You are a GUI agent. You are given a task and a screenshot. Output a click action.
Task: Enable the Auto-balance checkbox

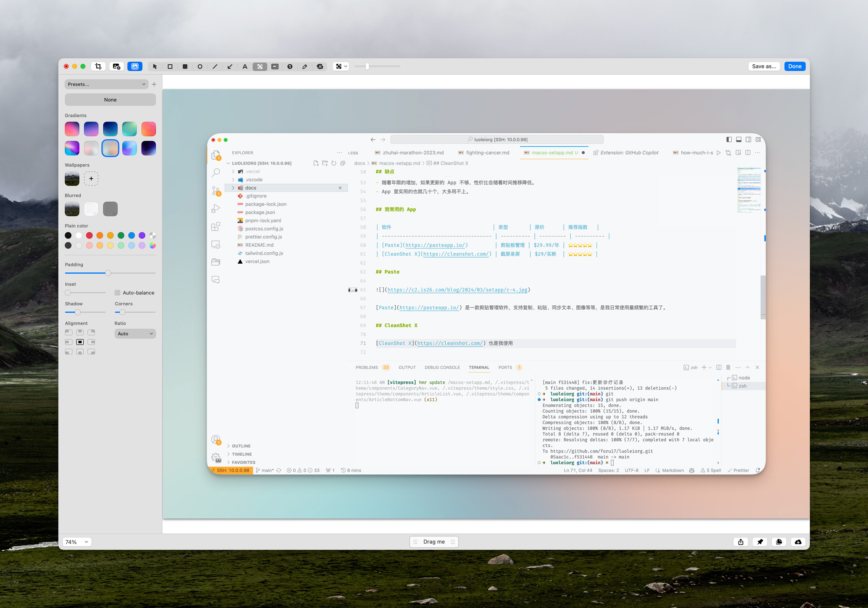117,293
